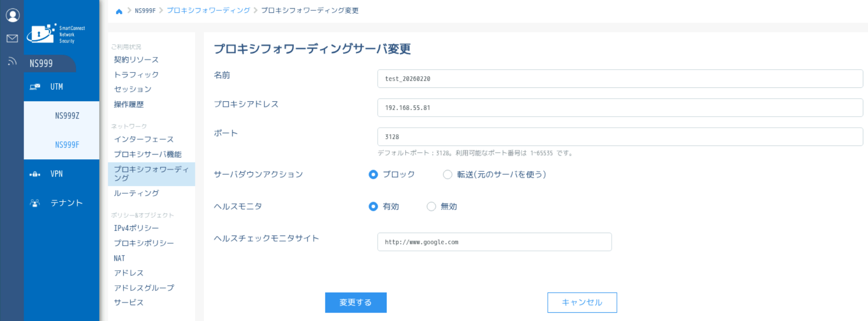Click the VPN icon in sidebar
This screenshot has width=868, height=321.
(x=35, y=174)
